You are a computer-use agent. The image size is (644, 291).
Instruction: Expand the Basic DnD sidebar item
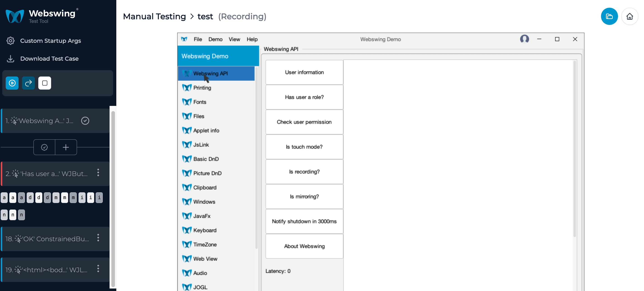point(206,159)
